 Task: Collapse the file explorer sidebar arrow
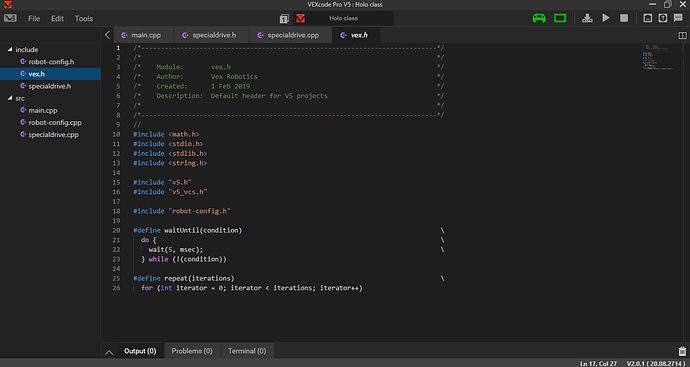tap(107, 35)
